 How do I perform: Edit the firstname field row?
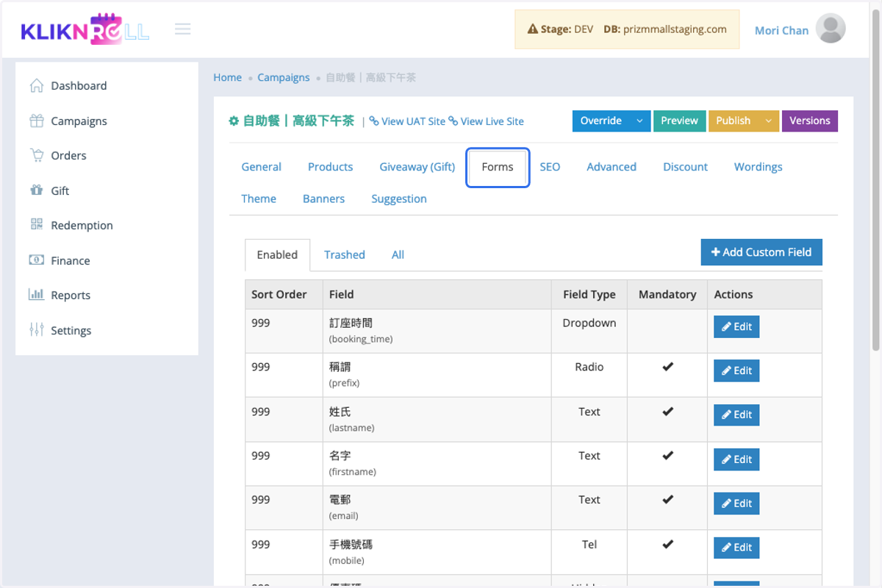736,459
